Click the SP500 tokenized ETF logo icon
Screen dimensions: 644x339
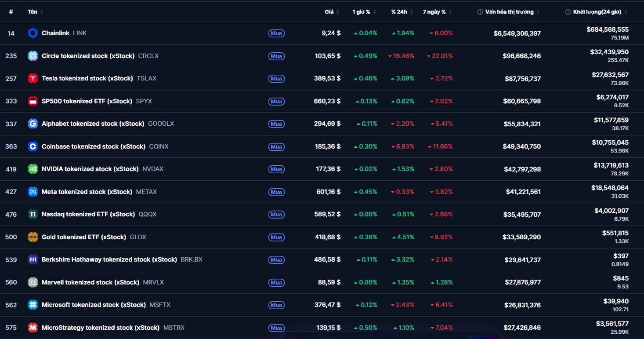click(x=33, y=101)
